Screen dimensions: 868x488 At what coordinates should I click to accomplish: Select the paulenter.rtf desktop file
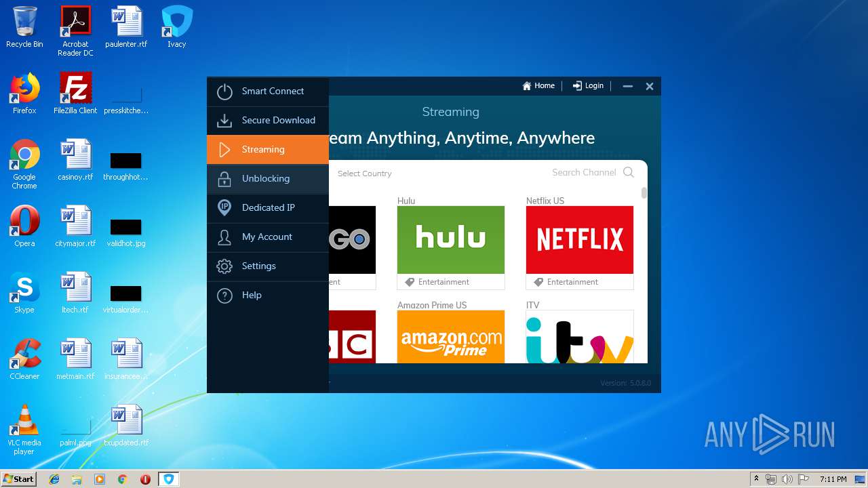[x=126, y=27]
